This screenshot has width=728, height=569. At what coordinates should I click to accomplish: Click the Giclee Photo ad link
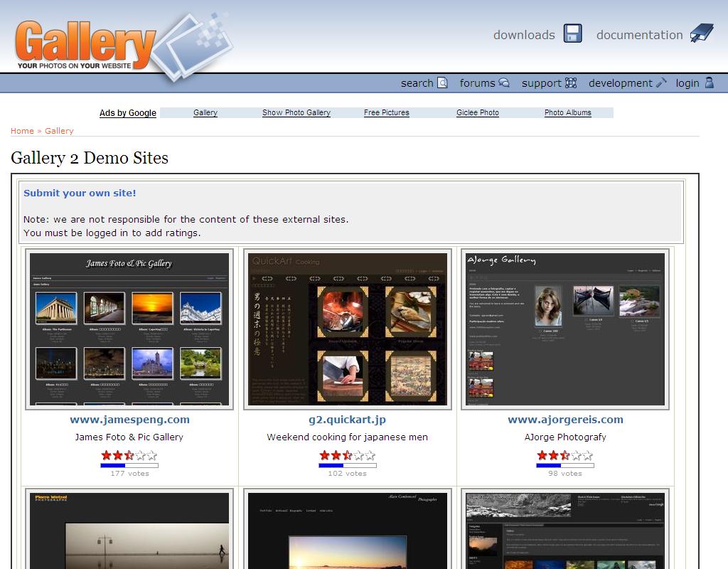point(477,112)
